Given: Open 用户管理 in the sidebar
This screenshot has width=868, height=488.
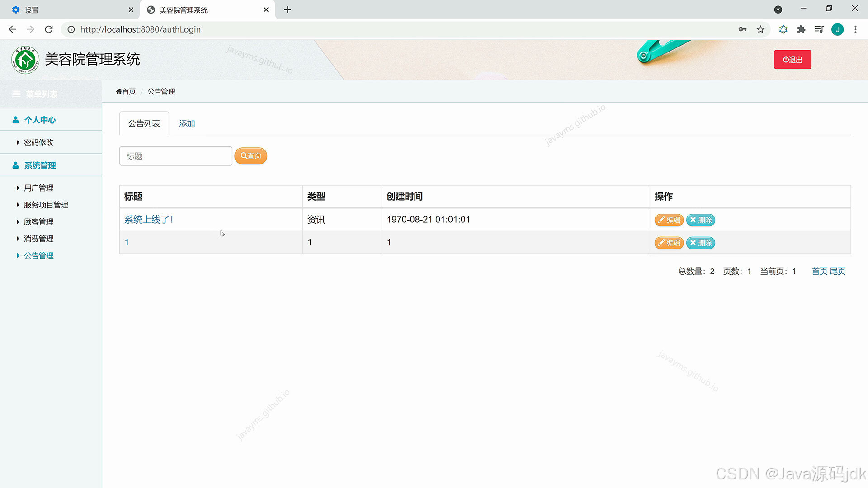Looking at the screenshot, I should pyautogui.click(x=39, y=188).
